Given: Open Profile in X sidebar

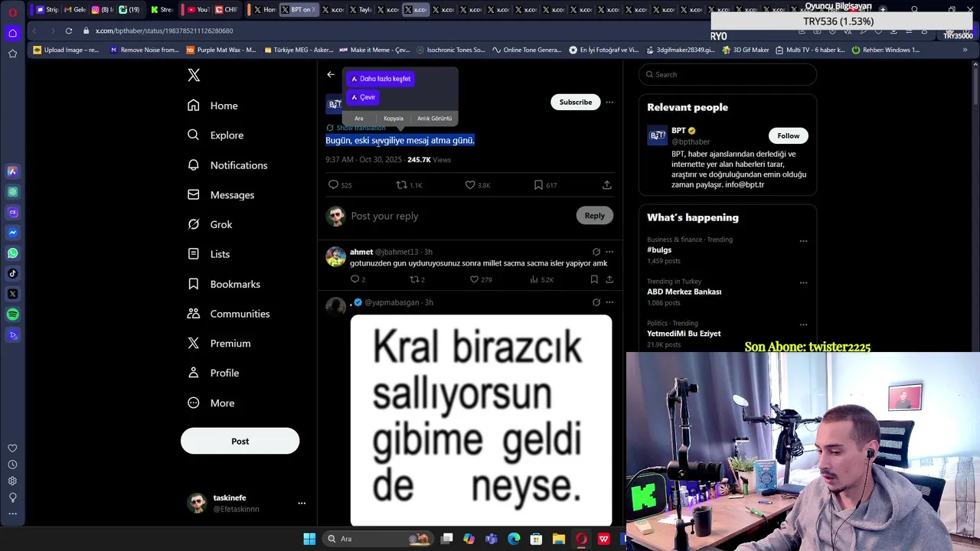Looking at the screenshot, I should point(213,373).
